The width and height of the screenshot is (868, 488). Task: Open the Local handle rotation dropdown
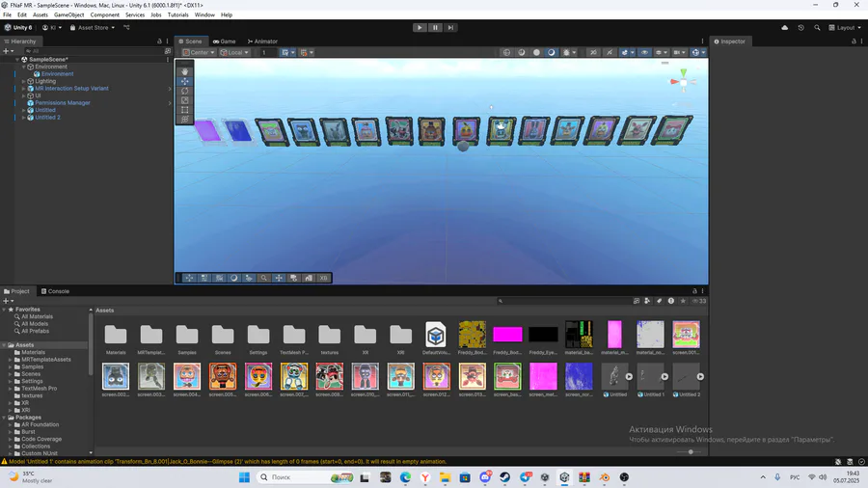(234, 53)
